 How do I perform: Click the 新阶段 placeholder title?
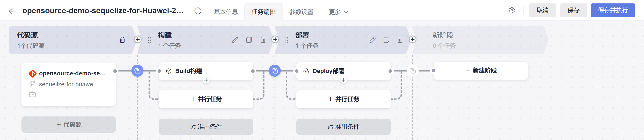click(443, 35)
